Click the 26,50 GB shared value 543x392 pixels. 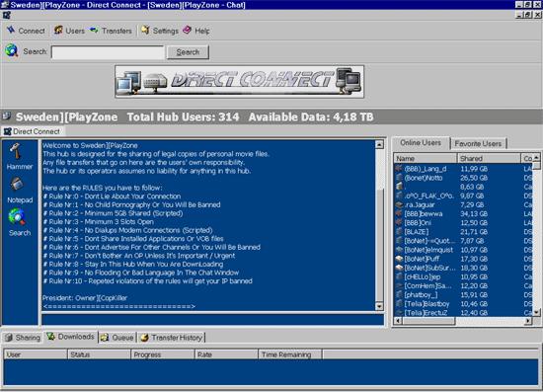point(474,178)
